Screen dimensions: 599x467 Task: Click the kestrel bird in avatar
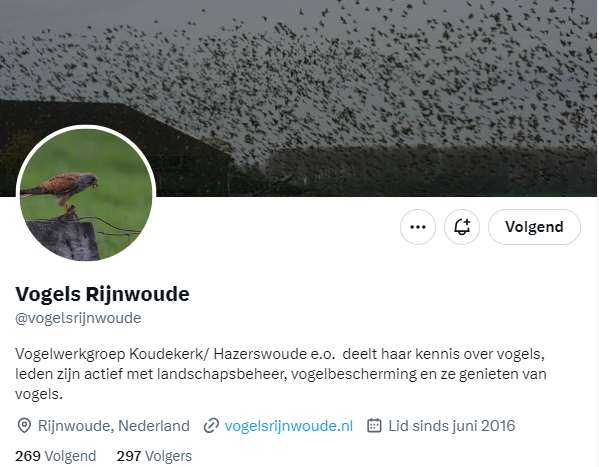pyautogui.click(x=61, y=190)
